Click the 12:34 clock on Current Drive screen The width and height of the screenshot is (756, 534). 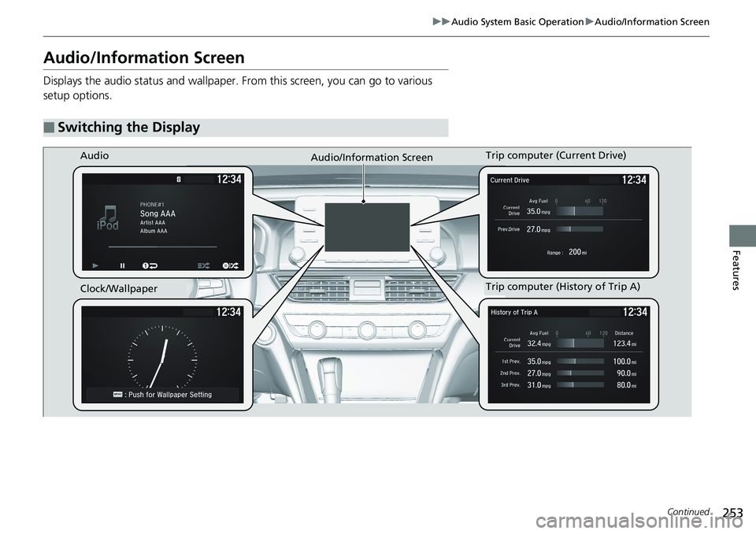click(x=634, y=180)
